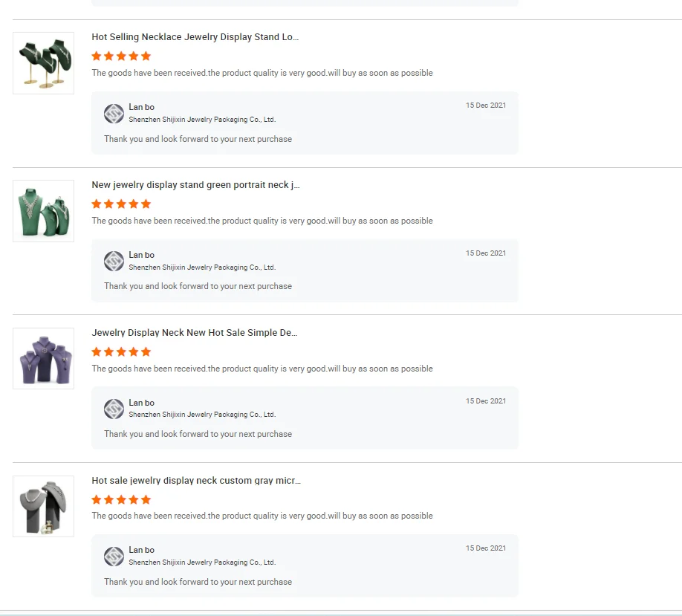The width and height of the screenshot is (682, 616).
Task: Click Shenzhen Shijixin company name in green portrait reply
Action: coord(201,268)
